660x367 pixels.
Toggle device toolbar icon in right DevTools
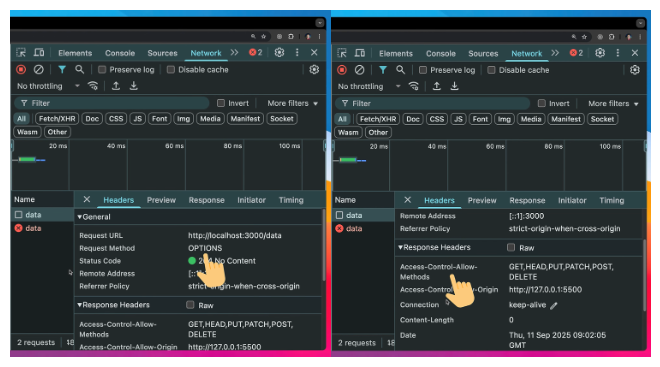point(359,53)
